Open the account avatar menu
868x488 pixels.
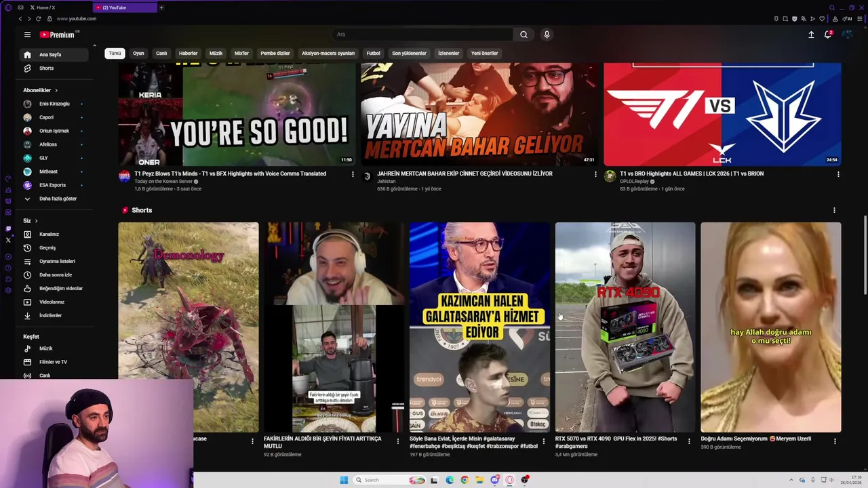[x=847, y=35]
